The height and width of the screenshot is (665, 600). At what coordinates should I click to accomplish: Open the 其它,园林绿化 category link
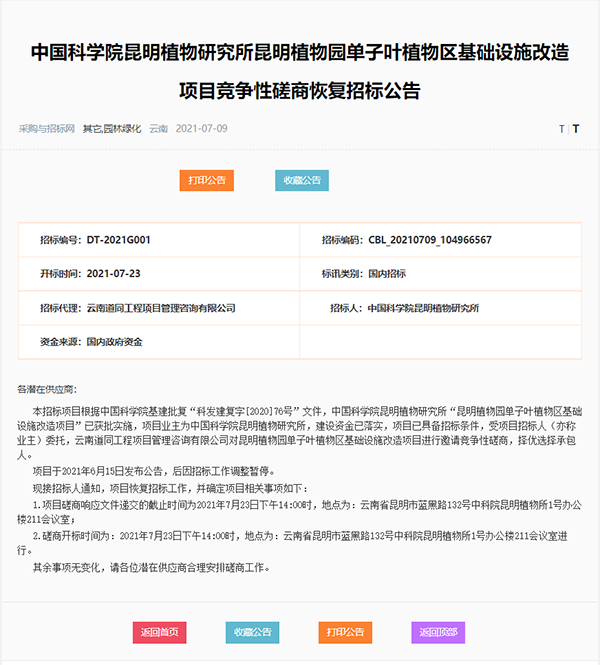(x=112, y=129)
